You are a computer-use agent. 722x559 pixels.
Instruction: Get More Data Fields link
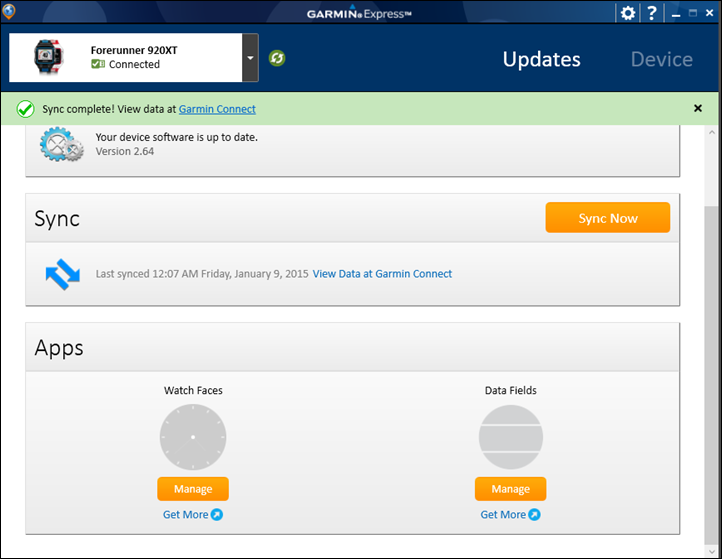510,515
